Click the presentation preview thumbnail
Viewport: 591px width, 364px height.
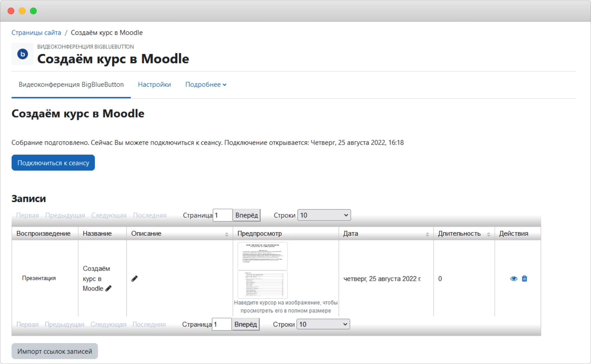262,256
